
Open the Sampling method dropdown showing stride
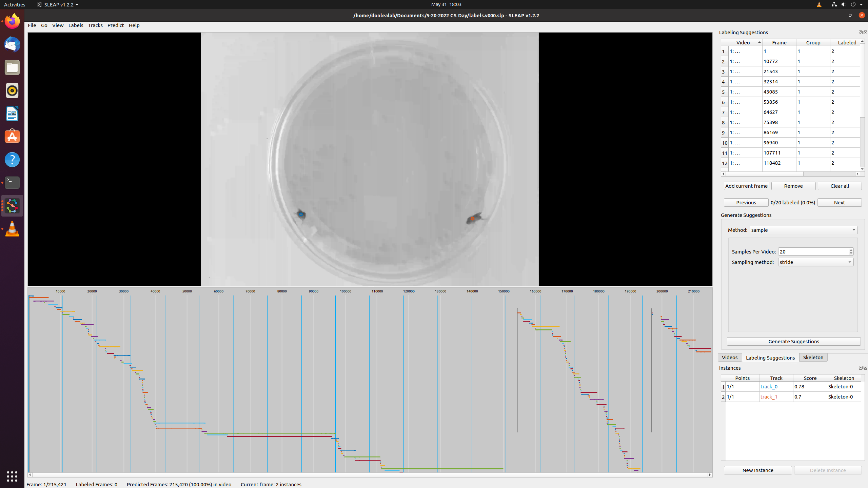coord(815,262)
